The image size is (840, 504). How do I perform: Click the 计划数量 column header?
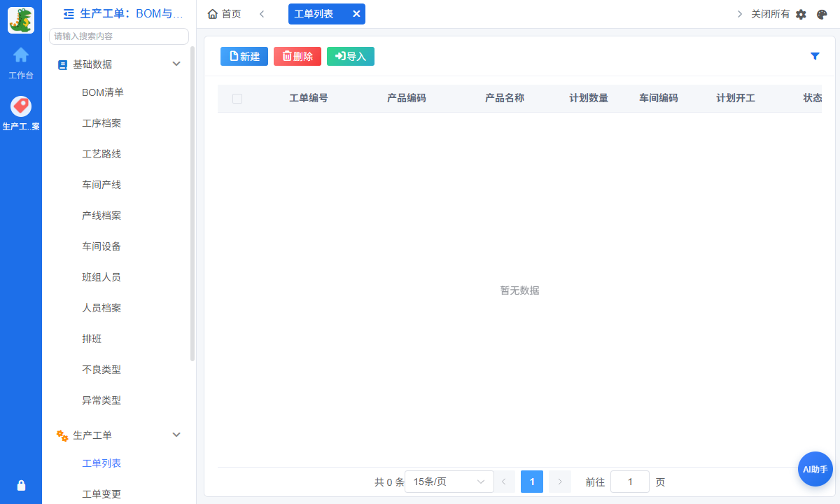point(589,99)
